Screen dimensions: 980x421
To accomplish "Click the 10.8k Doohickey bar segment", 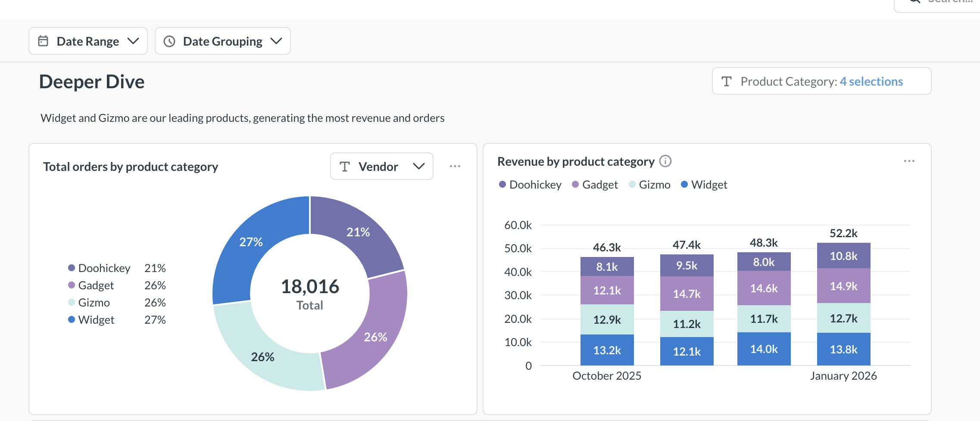I will pos(843,256).
